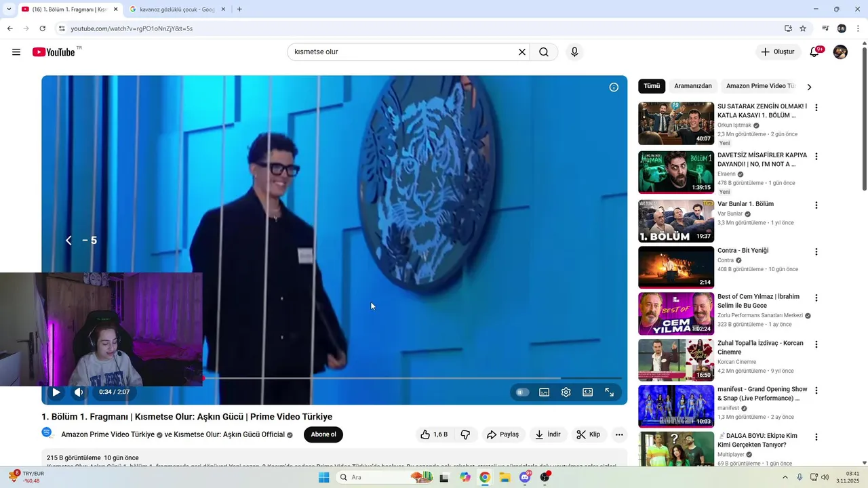Open File Explorer from the taskbar
Viewport: 868px width, 488px height.
pyautogui.click(x=505, y=477)
